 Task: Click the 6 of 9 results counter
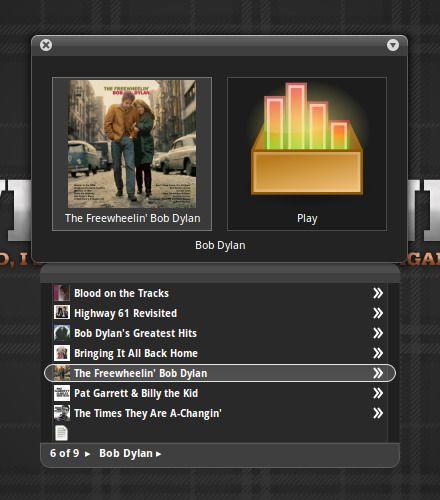point(65,453)
